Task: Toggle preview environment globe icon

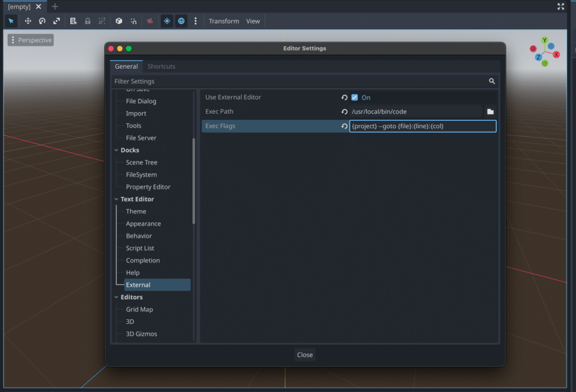Action: 181,21
